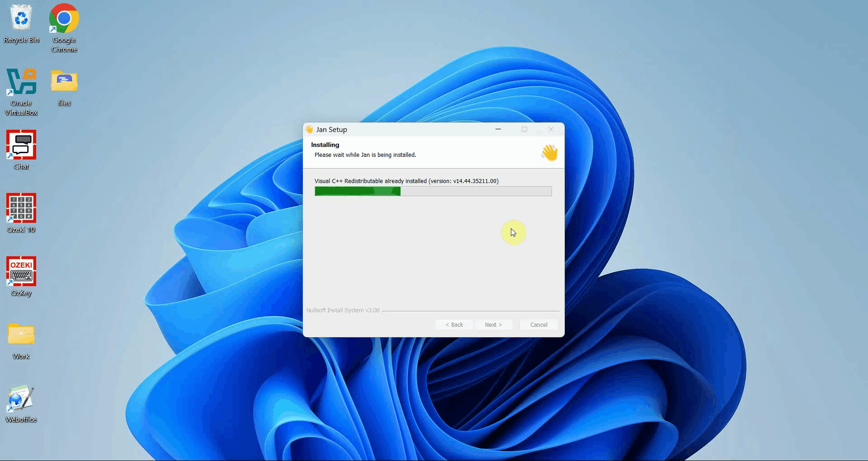868x461 pixels.
Task: Click the Installing heading text
Action: pos(325,145)
